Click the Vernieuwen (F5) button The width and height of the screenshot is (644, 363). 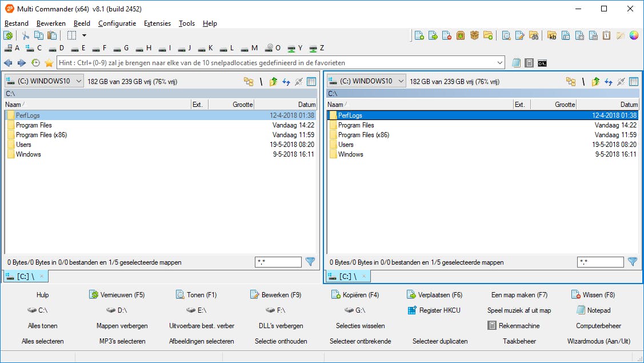pos(117,295)
